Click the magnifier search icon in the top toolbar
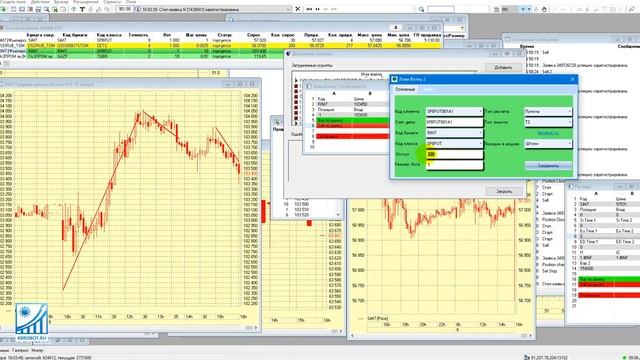The width and height of the screenshot is (640, 360). [421, 9]
